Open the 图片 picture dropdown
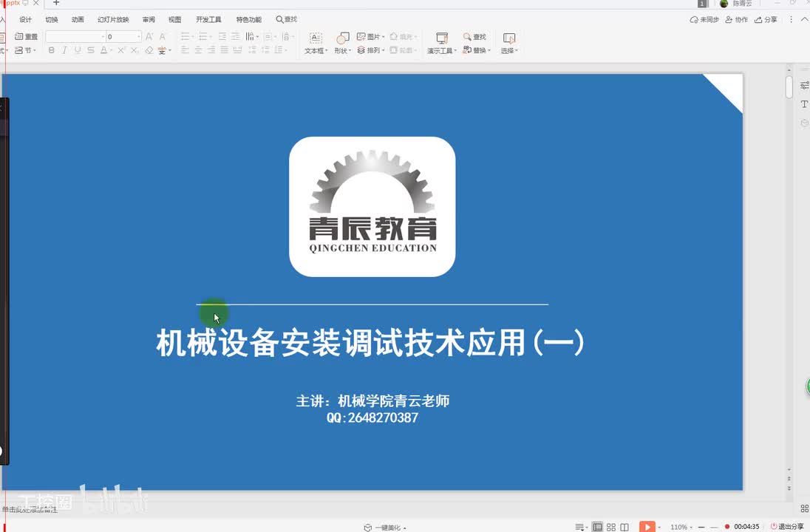This screenshot has height=532, width=810. 371,37
